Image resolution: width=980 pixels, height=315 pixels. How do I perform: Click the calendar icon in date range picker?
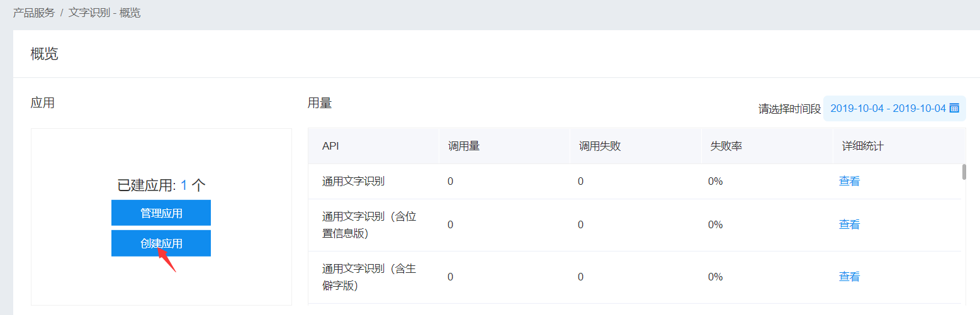954,108
